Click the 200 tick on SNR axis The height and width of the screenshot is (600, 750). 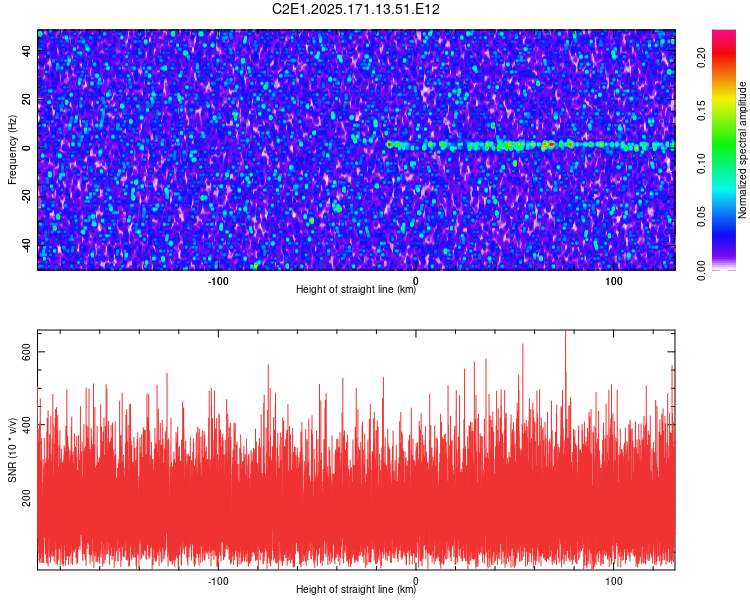[x=27, y=498]
